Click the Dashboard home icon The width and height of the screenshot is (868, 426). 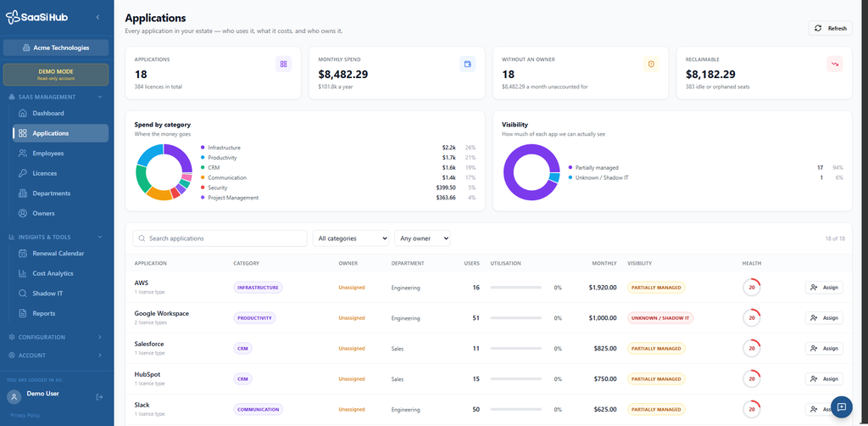pos(23,113)
